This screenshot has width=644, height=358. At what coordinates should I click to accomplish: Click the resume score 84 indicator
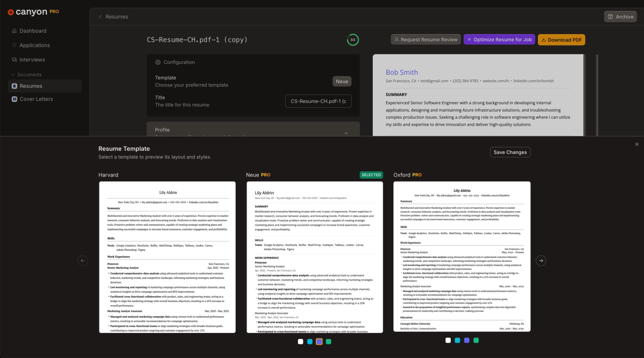click(353, 40)
